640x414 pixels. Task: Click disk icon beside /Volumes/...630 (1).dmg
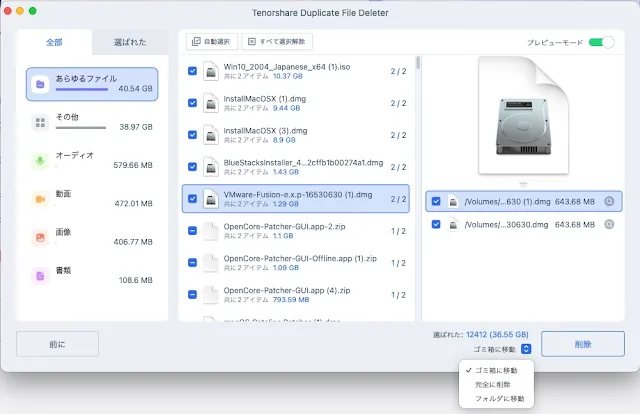[453, 201]
